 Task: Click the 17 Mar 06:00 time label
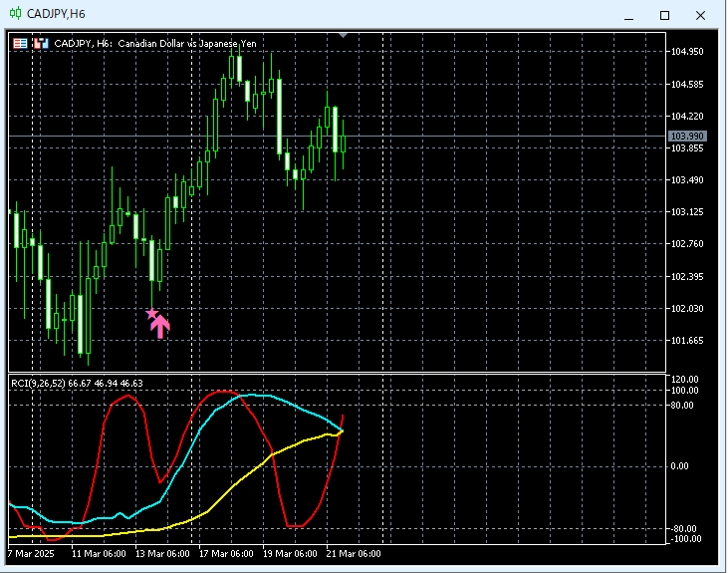(226, 553)
